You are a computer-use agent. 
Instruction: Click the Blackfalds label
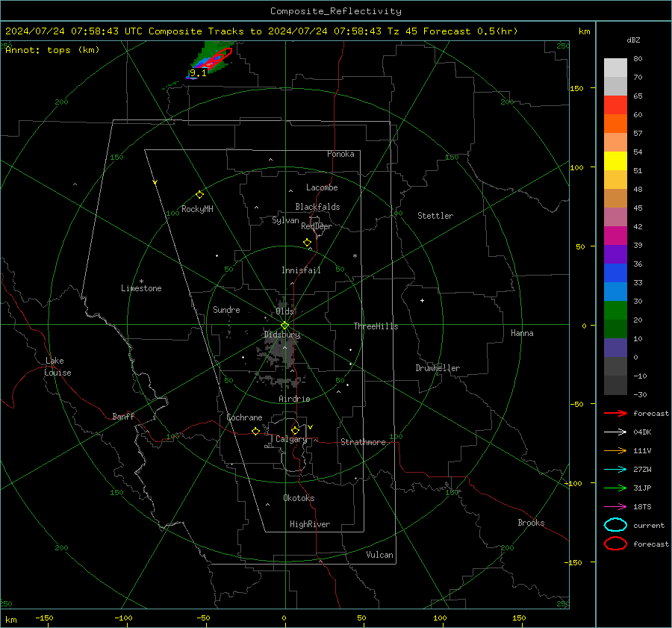[317, 207]
